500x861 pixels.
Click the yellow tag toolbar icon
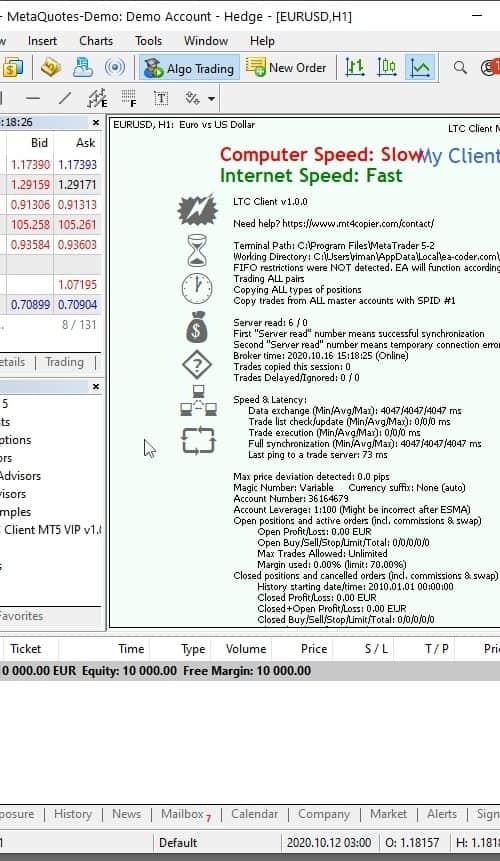coord(51,68)
